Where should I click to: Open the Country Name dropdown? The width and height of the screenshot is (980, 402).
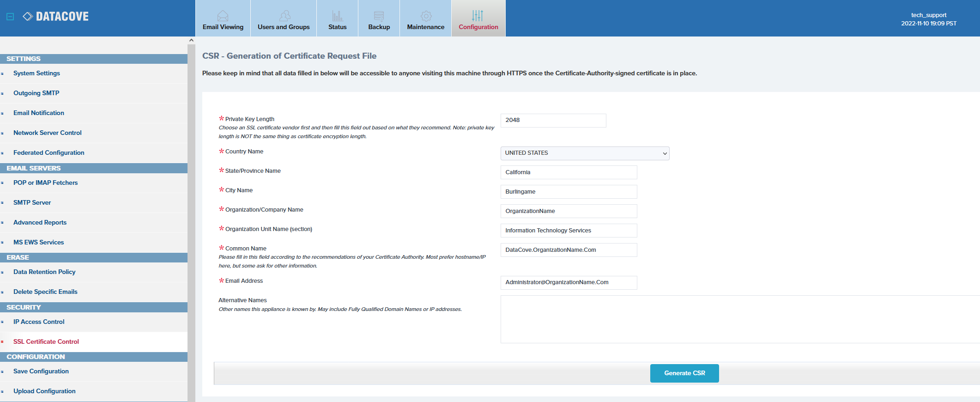[x=585, y=153]
